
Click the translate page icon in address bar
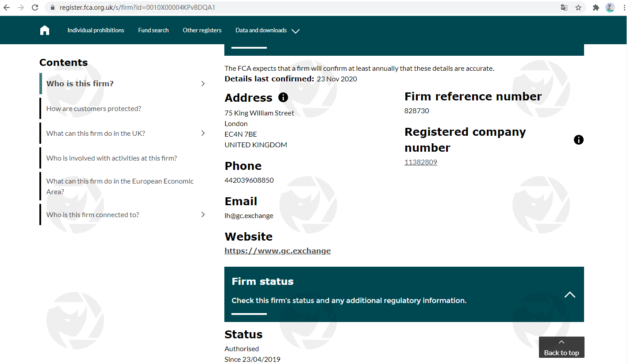(x=564, y=8)
